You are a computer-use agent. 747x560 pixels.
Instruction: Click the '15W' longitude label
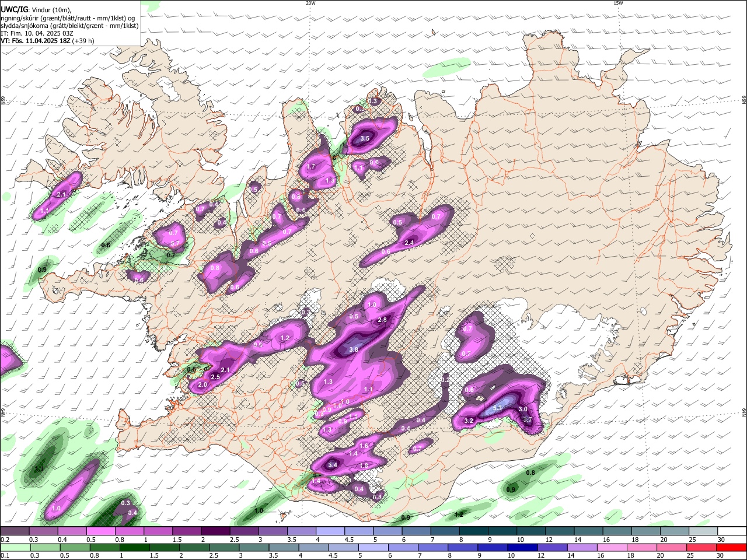click(x=618, y=3)
